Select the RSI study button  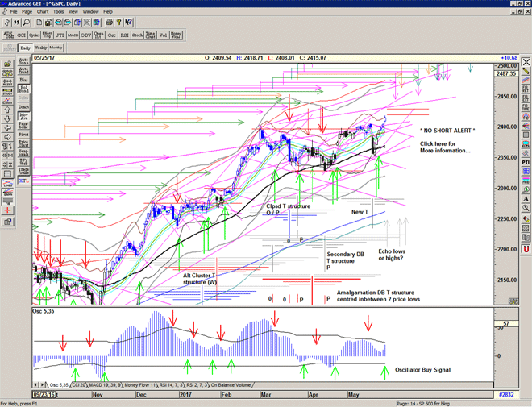[123, 35]
